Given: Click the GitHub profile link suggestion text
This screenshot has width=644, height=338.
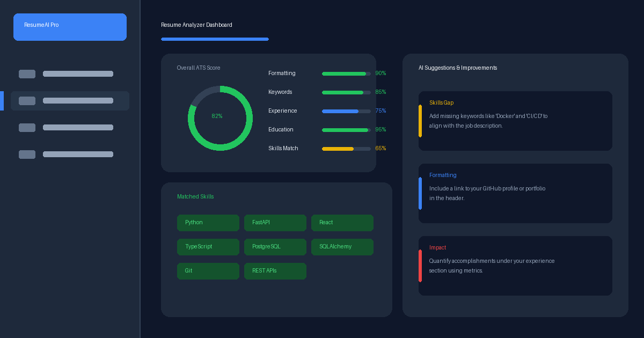Looking at the screenshot, I should point(487,193).
